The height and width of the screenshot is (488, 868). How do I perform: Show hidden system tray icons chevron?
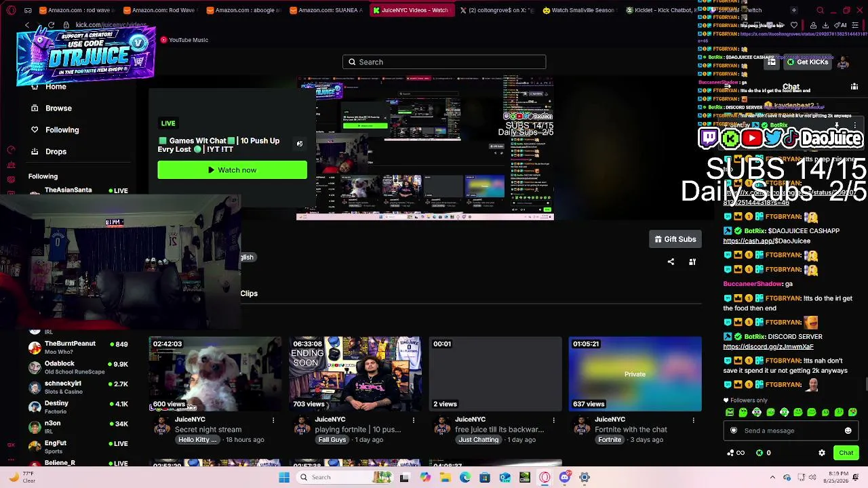point(772,477)
